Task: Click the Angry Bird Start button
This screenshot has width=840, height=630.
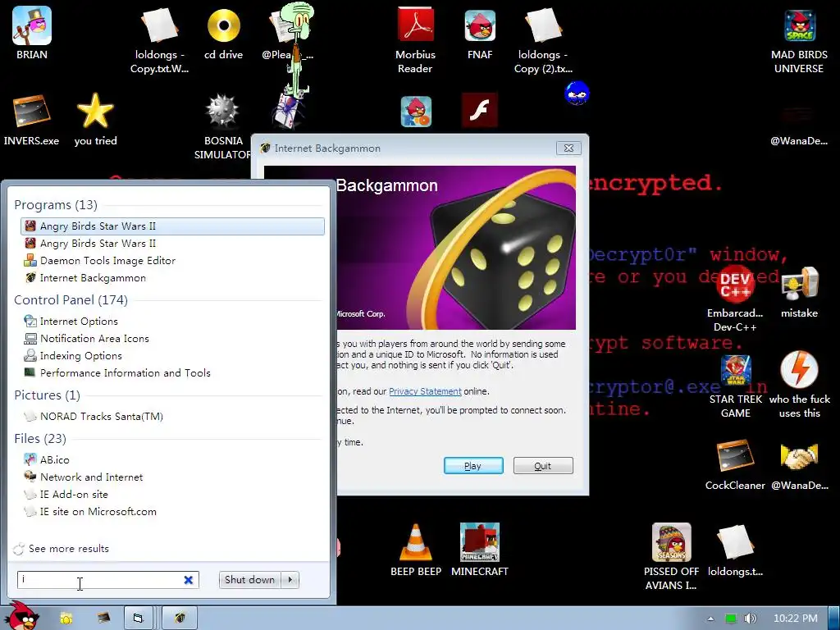Action: pos(21,616)
